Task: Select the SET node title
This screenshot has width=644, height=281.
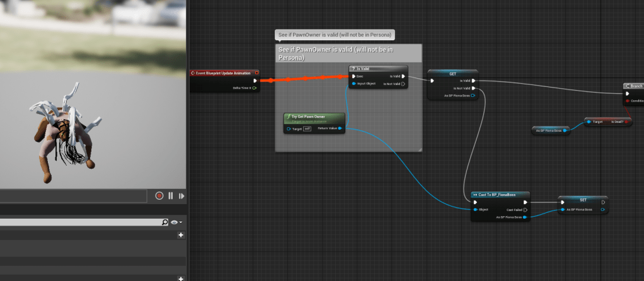Action: coord(583,200)
